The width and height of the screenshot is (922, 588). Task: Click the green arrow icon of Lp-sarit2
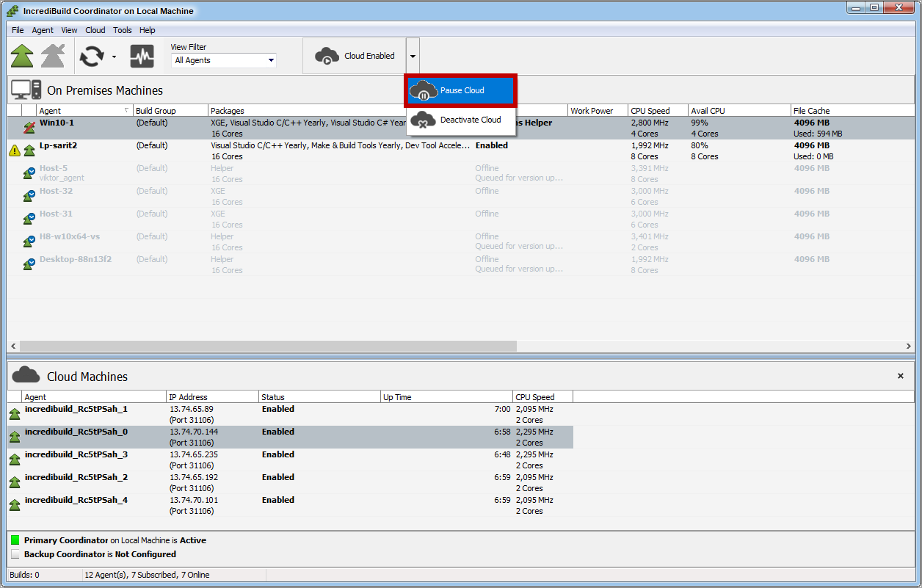(29, 150)
